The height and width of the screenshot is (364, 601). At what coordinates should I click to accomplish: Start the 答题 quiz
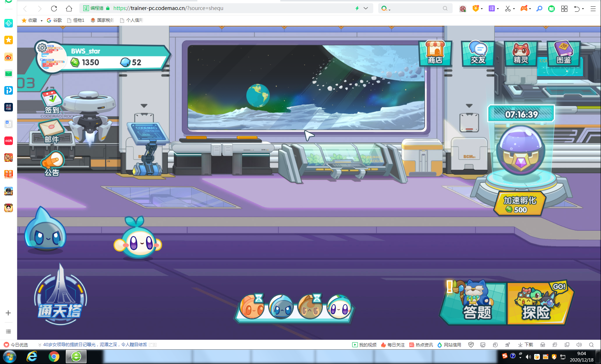coord(474,303)
